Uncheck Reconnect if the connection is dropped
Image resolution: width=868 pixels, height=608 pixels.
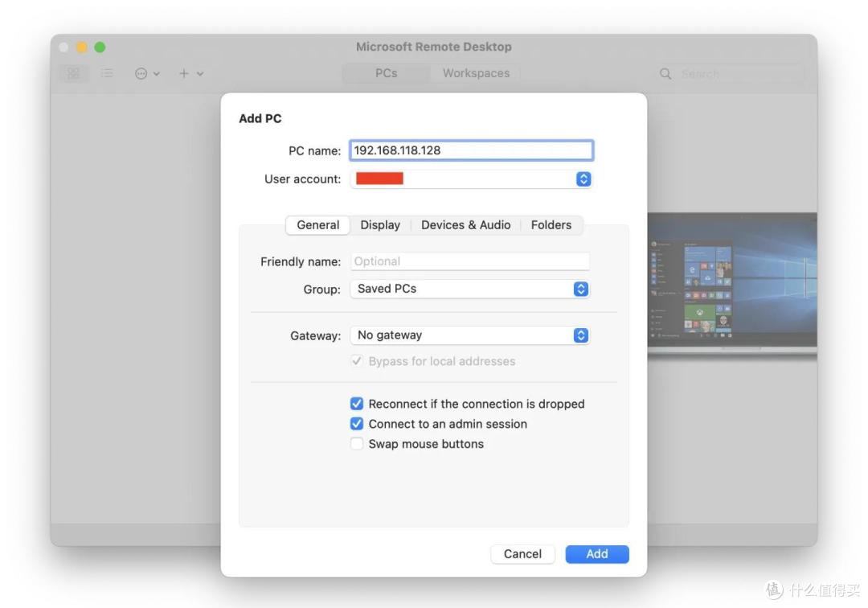[x=357, y=404]
